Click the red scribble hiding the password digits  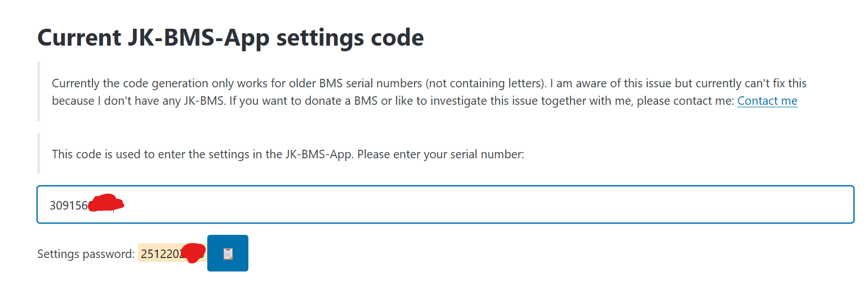(193, 252)
